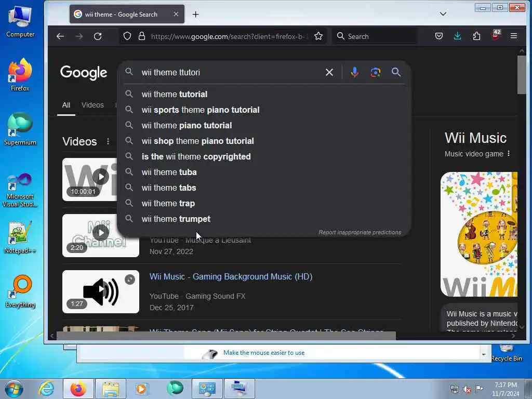Focus the Firefox toolbar Search box
The image size is (532, 399).
tap(375, 36)
